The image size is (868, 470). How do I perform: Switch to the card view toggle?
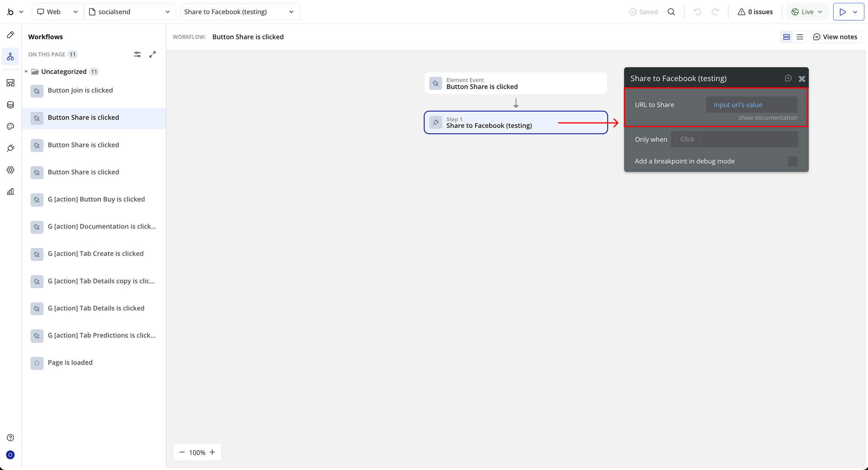point(787,37)
